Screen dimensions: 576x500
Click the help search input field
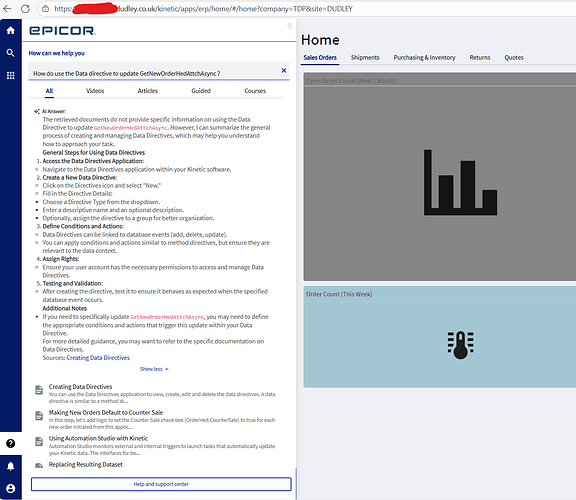(154, 73)
